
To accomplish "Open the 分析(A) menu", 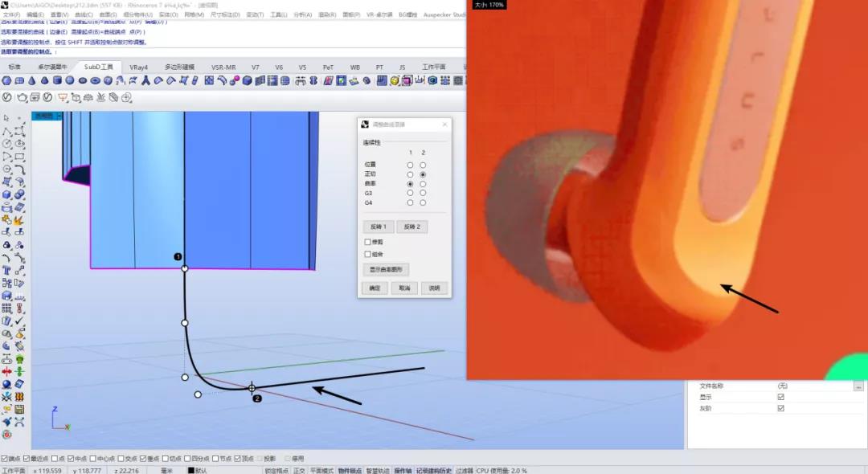I will 302,15.
